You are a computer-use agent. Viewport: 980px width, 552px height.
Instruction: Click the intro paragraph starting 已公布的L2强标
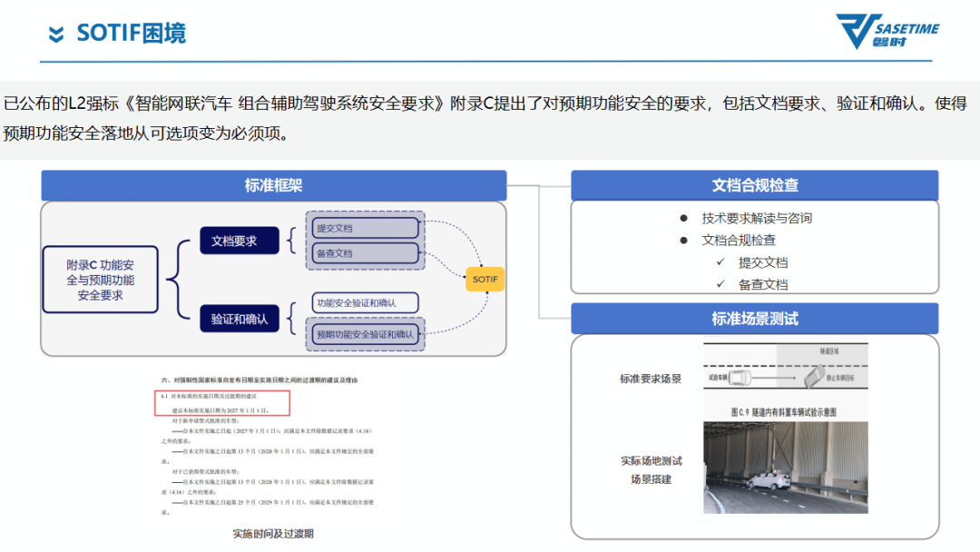(485, 118)
